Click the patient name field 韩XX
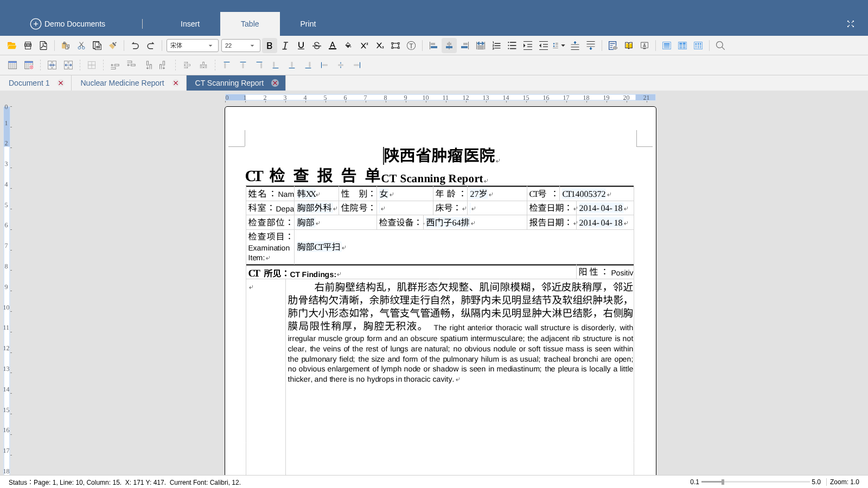 (x=307, y=194)
